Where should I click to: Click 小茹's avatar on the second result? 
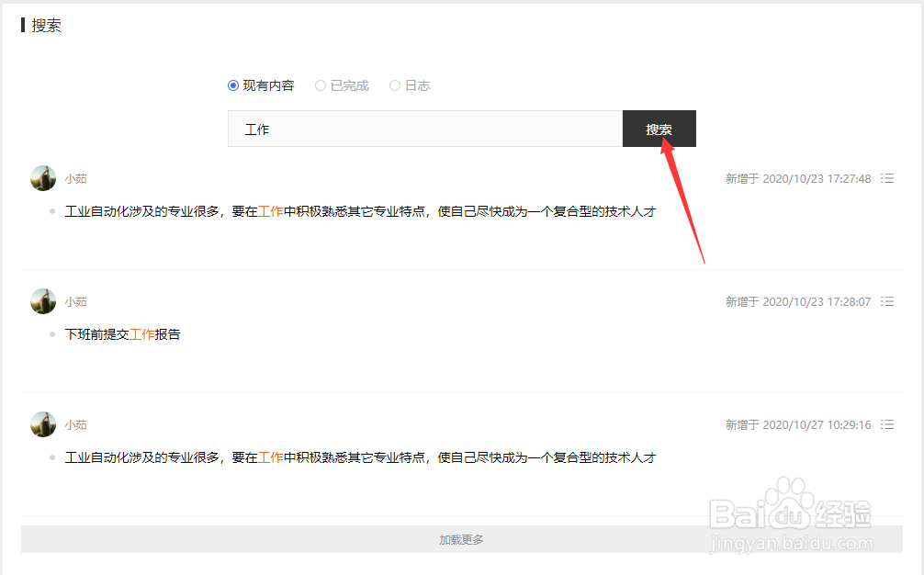[43, 301]
